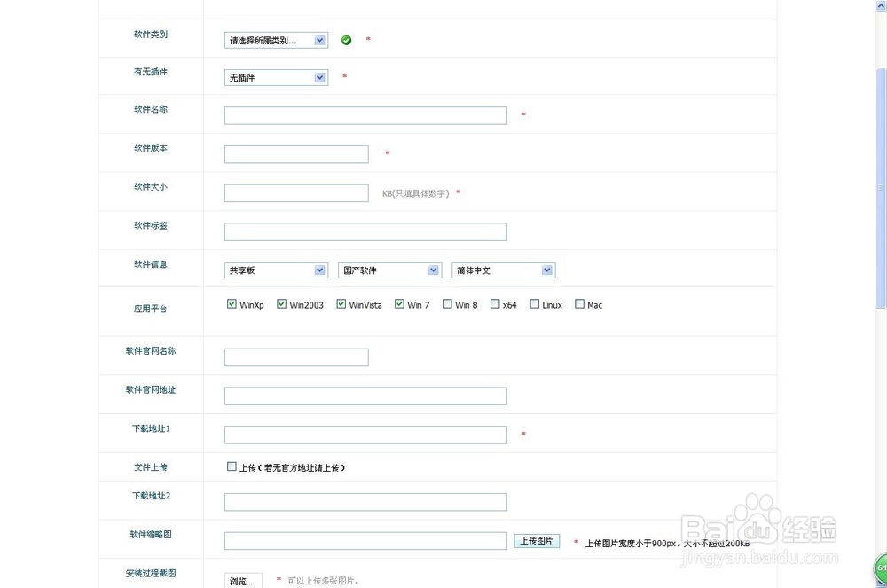
Task: Click the scrollbar up arrow
Action: 881,5
